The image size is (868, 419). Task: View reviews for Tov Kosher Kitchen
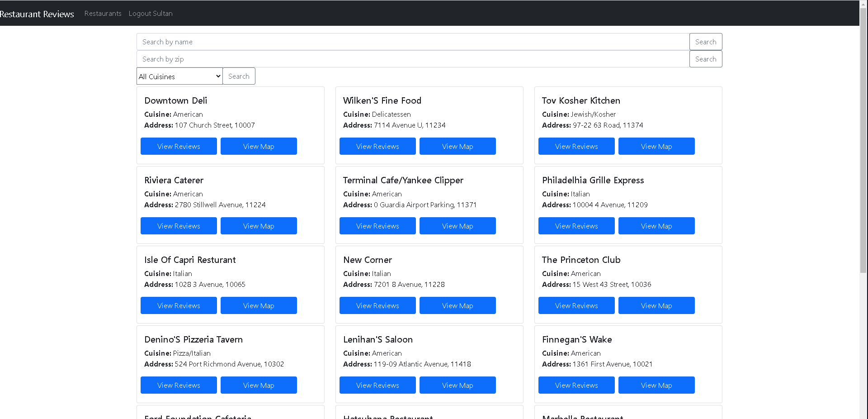click(x=576, y=146)
